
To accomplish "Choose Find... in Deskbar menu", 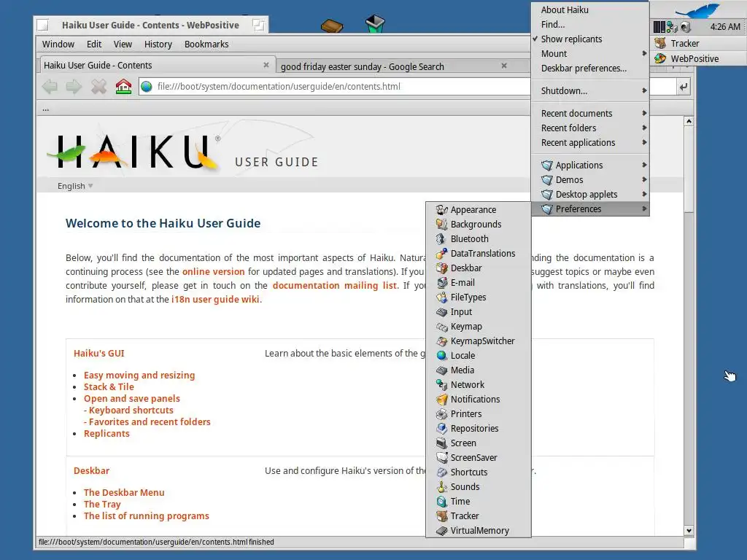I will (590, 24).
